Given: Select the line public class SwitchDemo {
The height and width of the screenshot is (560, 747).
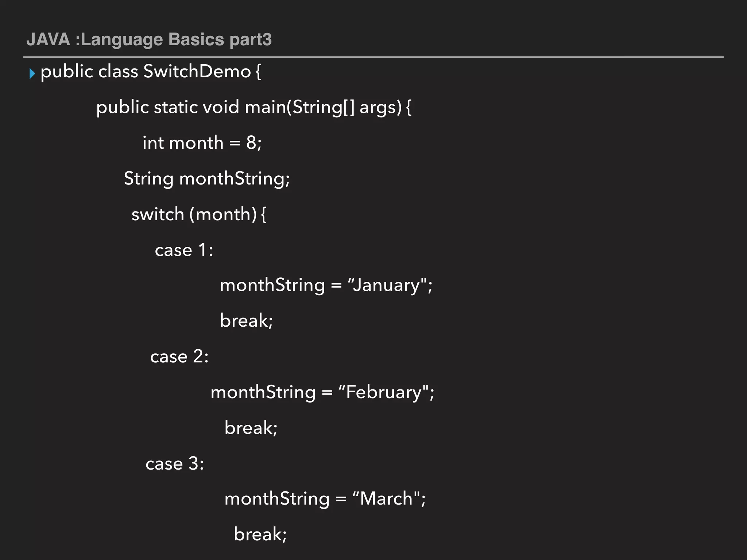Looking at the screenshot, I should 151,71.
